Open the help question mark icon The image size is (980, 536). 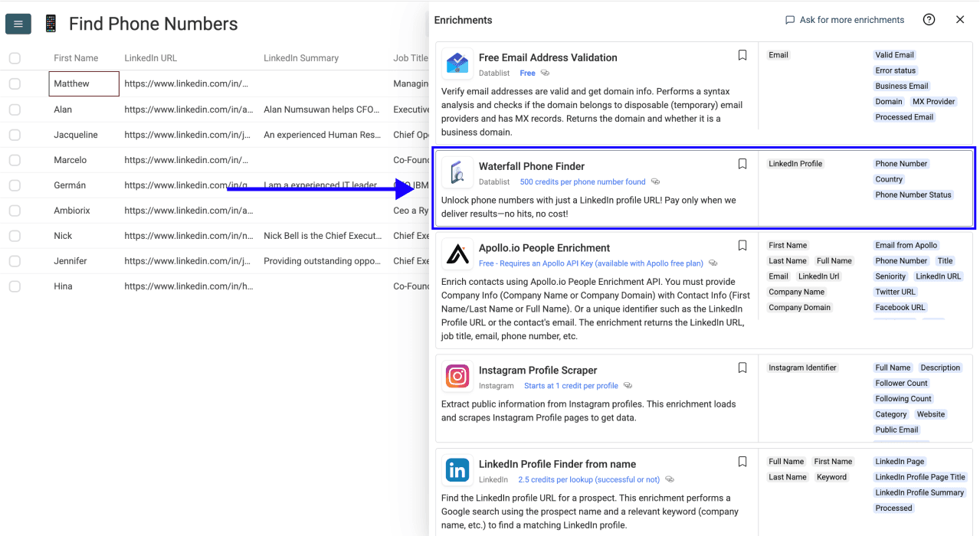pos(929,19)
